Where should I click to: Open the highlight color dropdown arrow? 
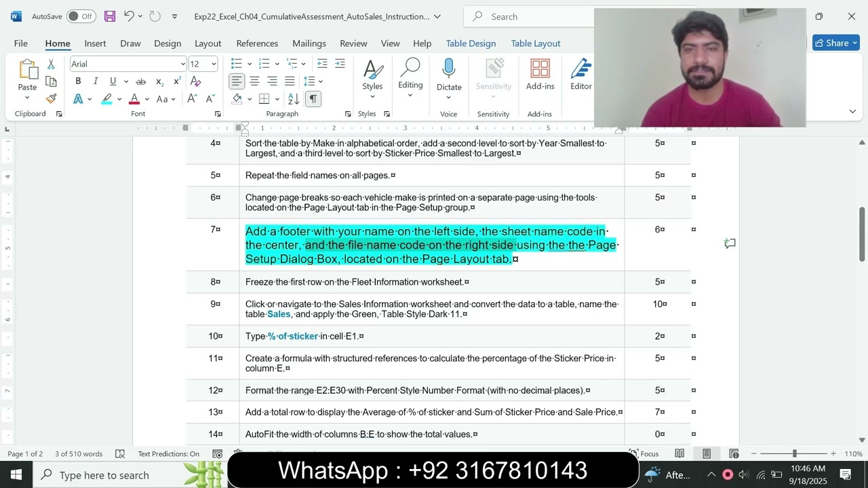[119, 99]
